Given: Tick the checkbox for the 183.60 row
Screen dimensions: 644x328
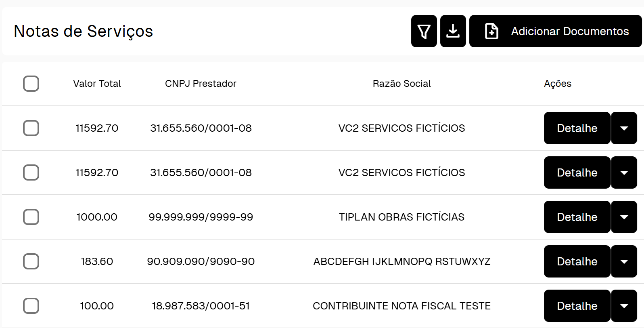Looking at the screenshot, I should (31, 261).
